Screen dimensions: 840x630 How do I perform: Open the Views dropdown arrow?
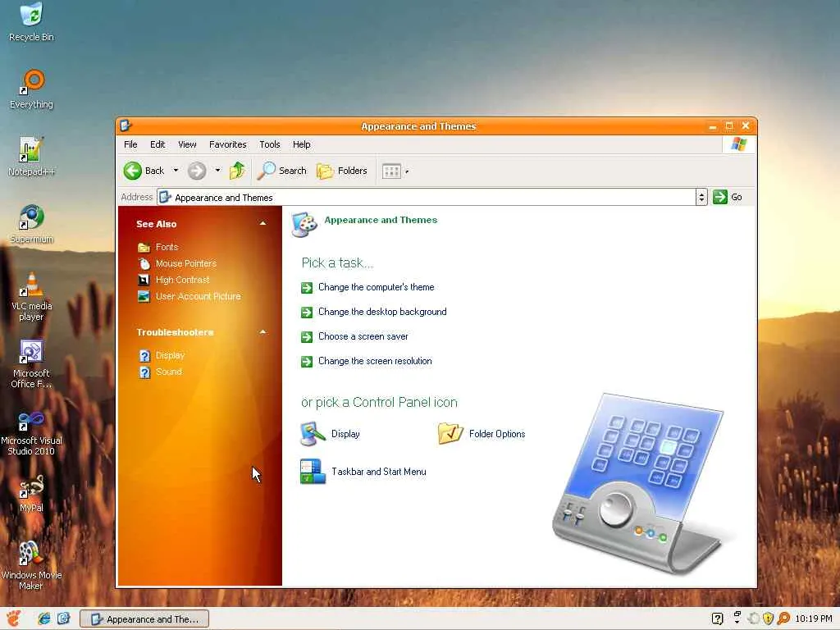[407, 172]
